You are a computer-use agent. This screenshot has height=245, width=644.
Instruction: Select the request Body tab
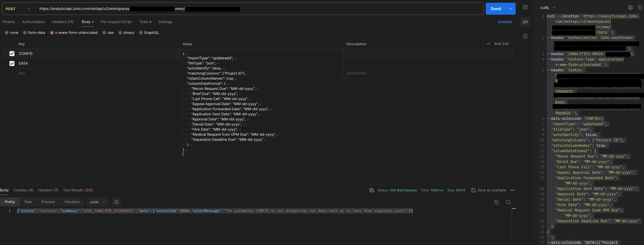tap(88, 22)
